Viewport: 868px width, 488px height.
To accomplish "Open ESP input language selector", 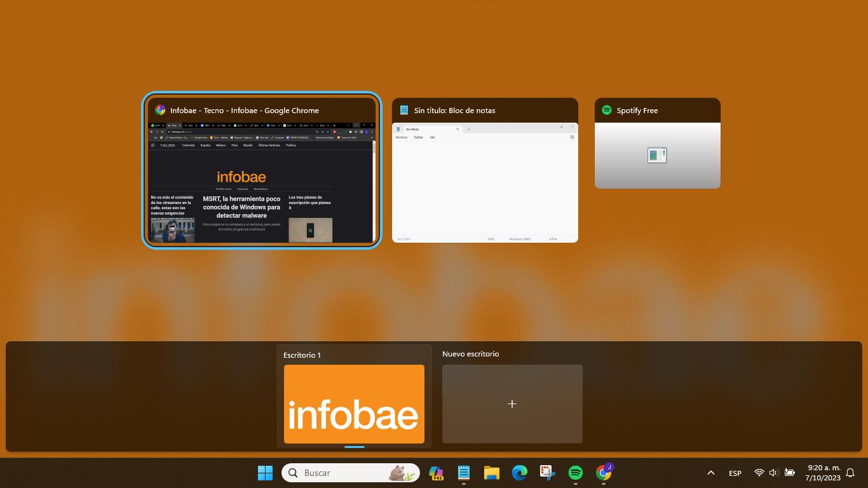I will 735,473.
